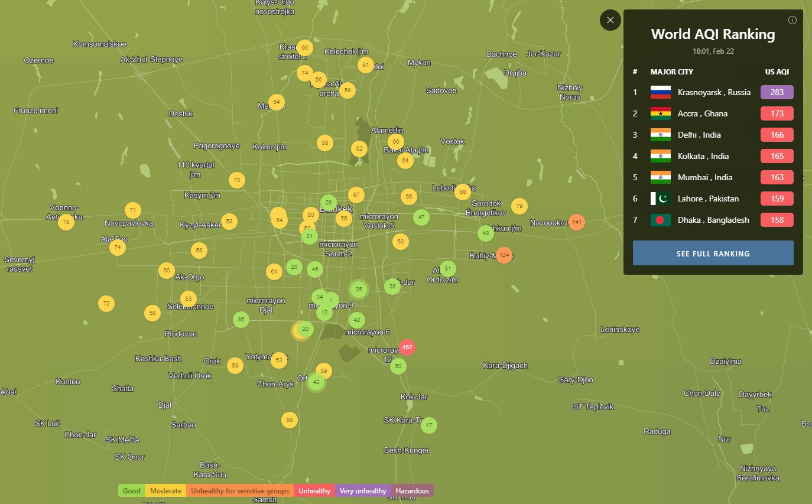Click the Lahore, Pakistan ranking entry
Image resolution: width=812 pixels, height=504 pixels.
(x=707, y=199)
